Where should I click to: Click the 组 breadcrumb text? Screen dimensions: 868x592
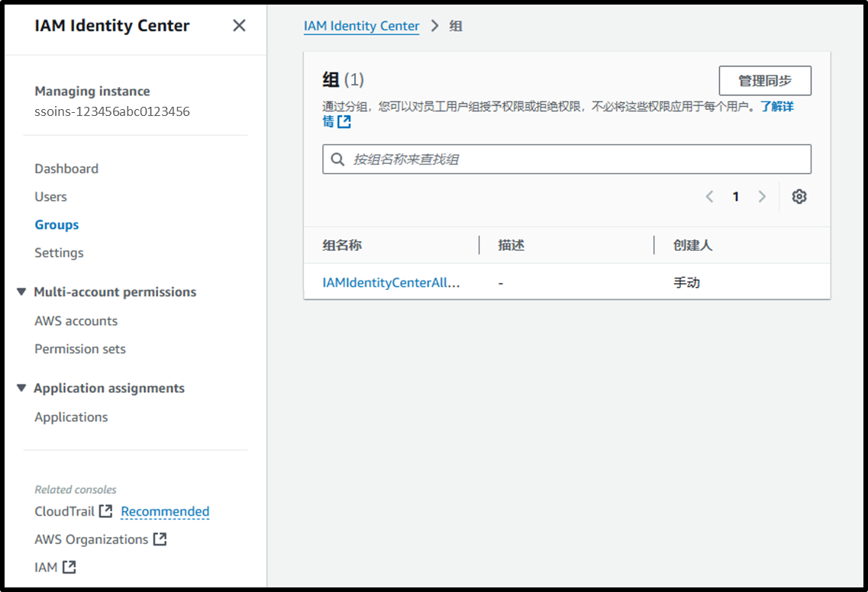pyautogui.click(x=456, y=26)
